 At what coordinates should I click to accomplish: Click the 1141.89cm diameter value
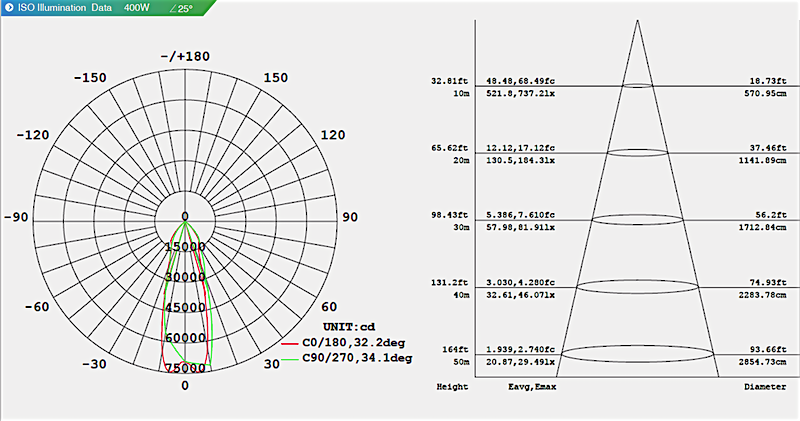(x=763, y=160)
